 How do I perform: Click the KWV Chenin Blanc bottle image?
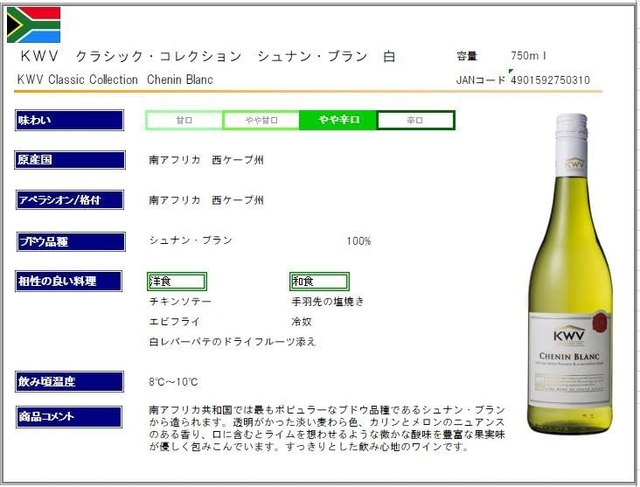pos(571,274)
